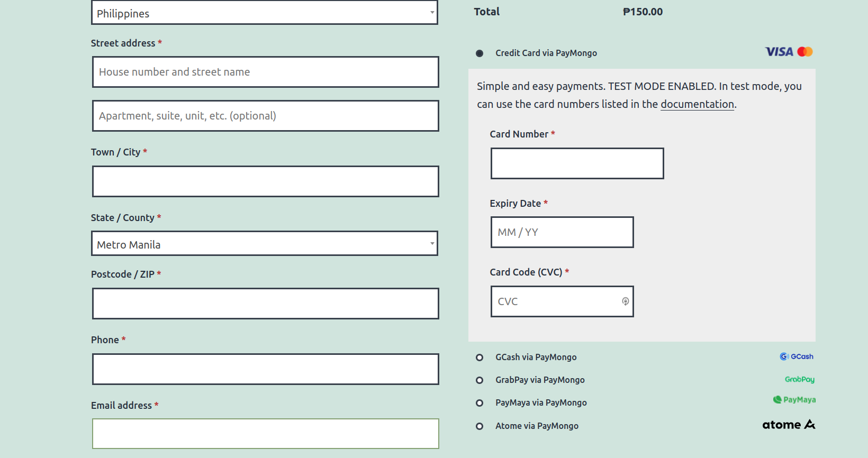Choose GrabPay via PayMongo radio button
This screenshot has width=868, height=458.
click(x=480, y=380)
